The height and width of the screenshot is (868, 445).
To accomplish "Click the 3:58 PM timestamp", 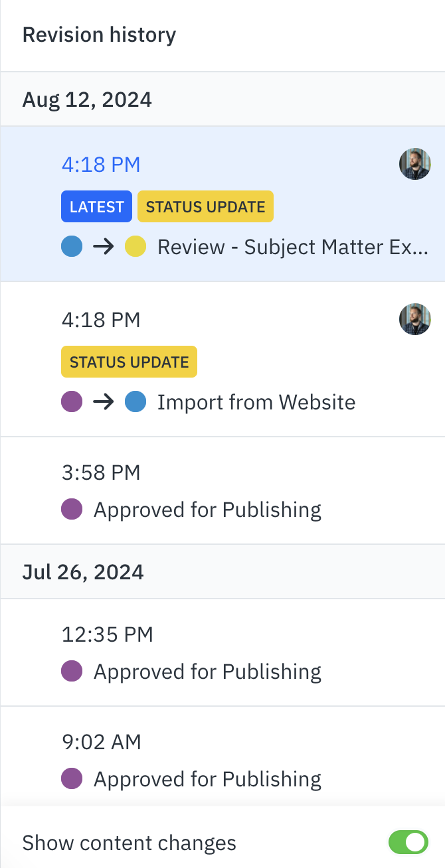I will click(101, 472).
